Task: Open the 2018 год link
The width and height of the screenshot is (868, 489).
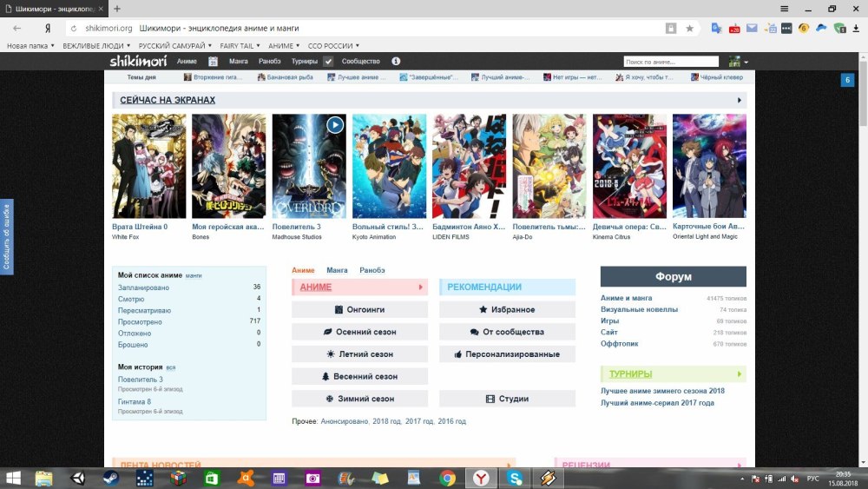Action: click(x=386, y=421)
